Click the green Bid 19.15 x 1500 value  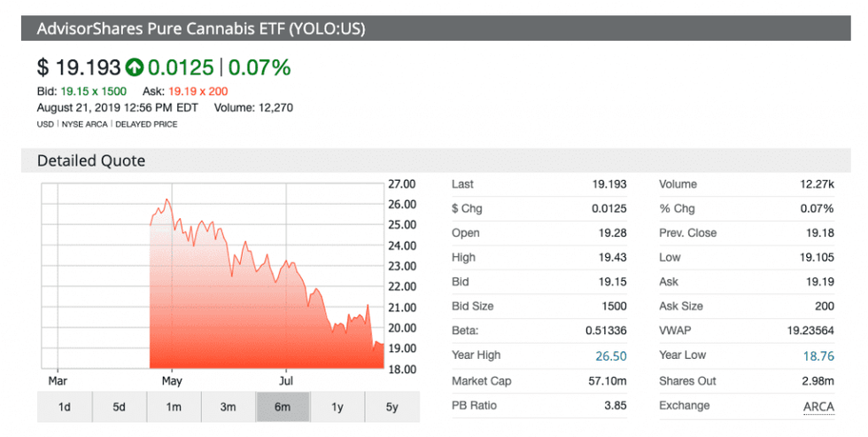tap(93, 91)
